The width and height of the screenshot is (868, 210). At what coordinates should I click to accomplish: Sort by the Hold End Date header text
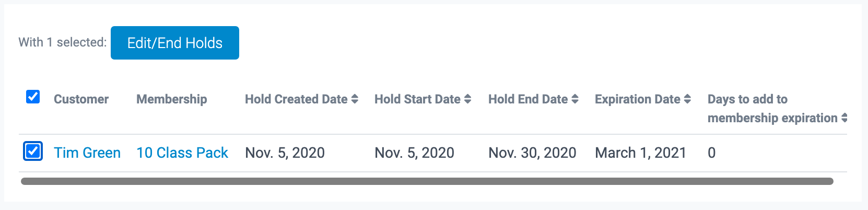[527, 99]
